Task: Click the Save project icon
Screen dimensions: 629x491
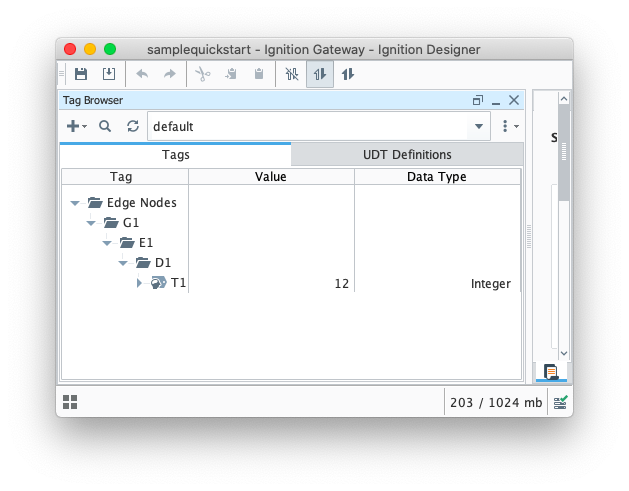Action: tap(81, 74)
